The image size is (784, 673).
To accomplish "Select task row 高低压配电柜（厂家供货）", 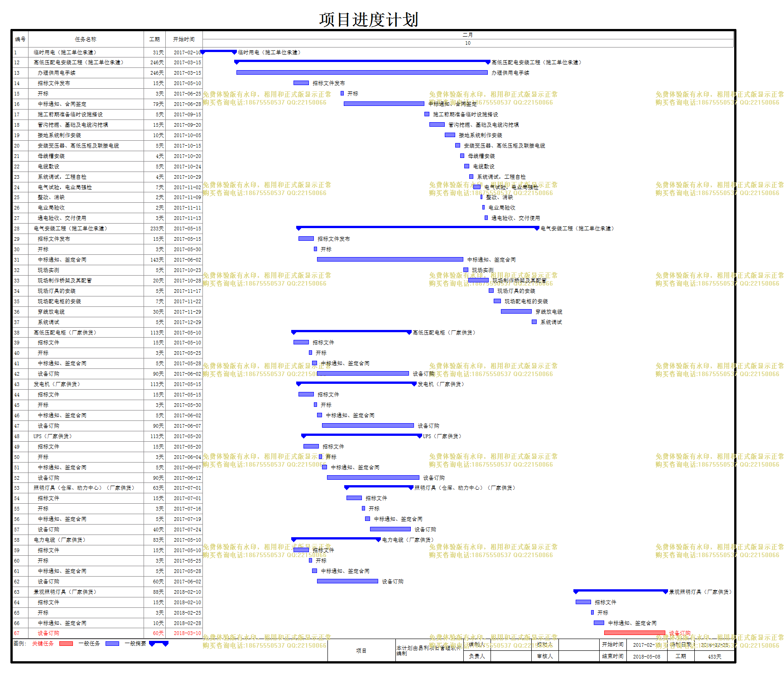I will (107, 333).
